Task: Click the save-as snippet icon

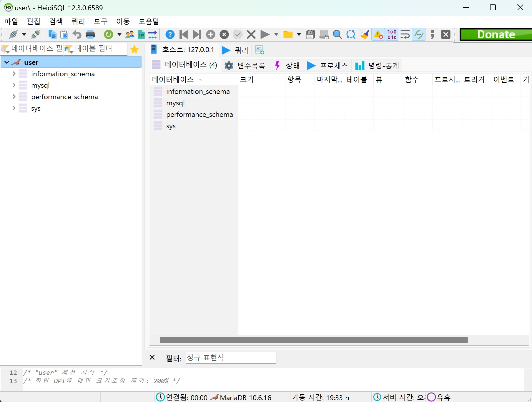Action: [324, 34]
